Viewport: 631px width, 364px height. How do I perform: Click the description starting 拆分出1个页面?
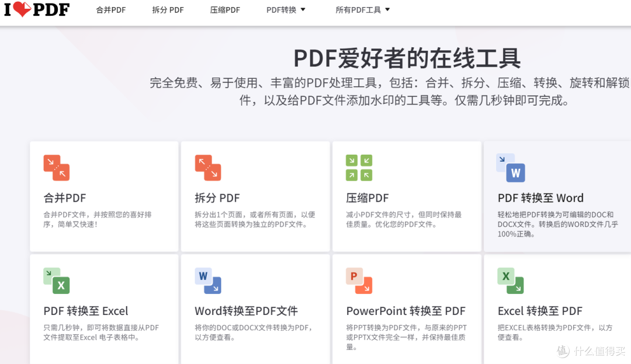click(255, 219)
